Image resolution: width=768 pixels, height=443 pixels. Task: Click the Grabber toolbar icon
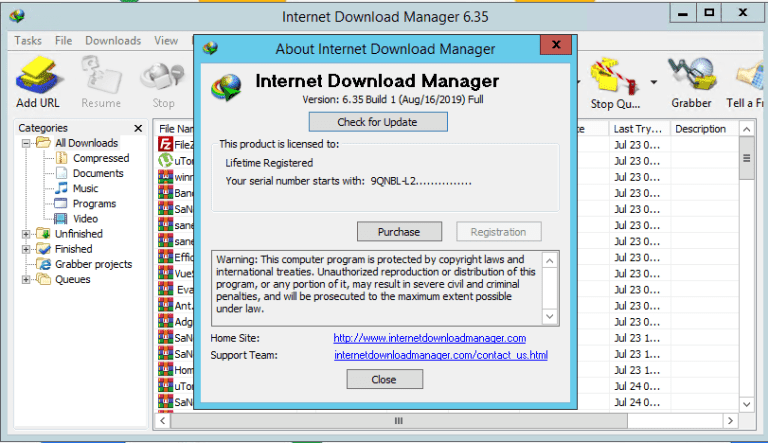[x=692, y=82]
